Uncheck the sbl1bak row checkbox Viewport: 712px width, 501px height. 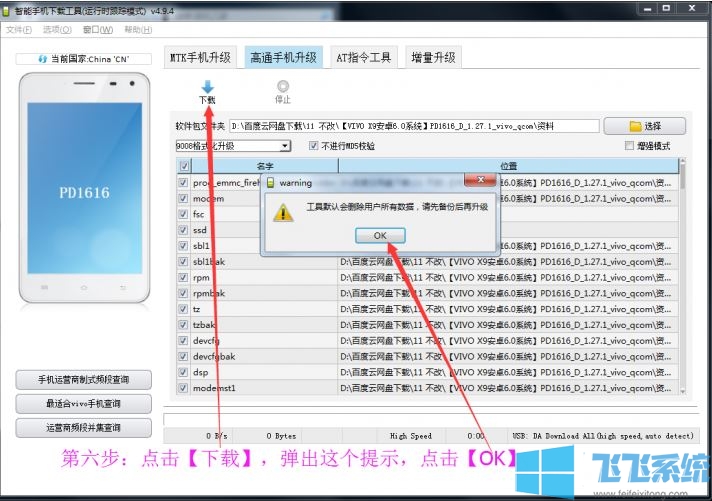183,262
